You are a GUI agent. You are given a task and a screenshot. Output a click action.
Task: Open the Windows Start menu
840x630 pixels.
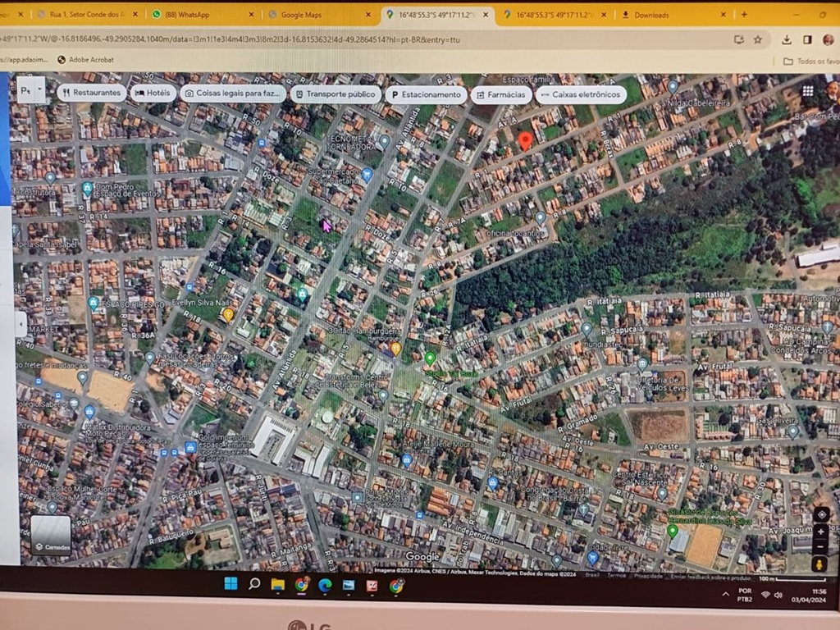tap(231, 583)
